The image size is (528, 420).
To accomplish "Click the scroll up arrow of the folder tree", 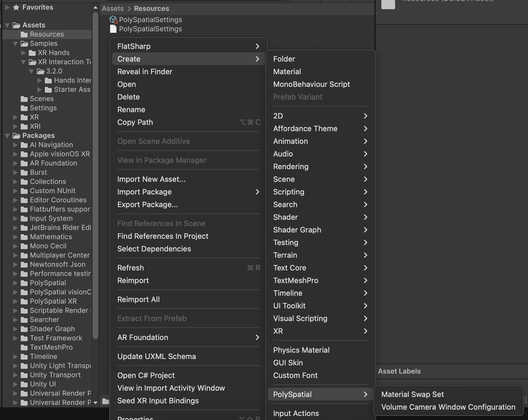I will (95, 7).
